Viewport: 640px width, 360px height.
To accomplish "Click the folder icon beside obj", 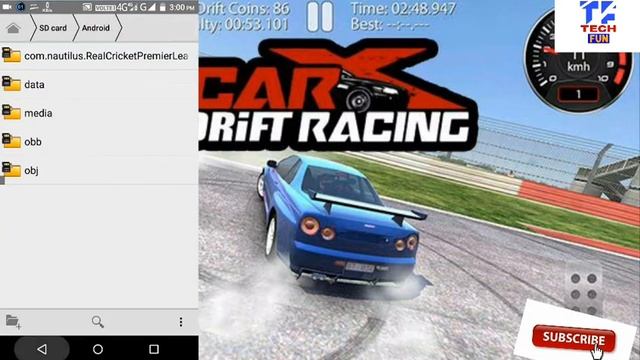I will [x=11, y=169].
